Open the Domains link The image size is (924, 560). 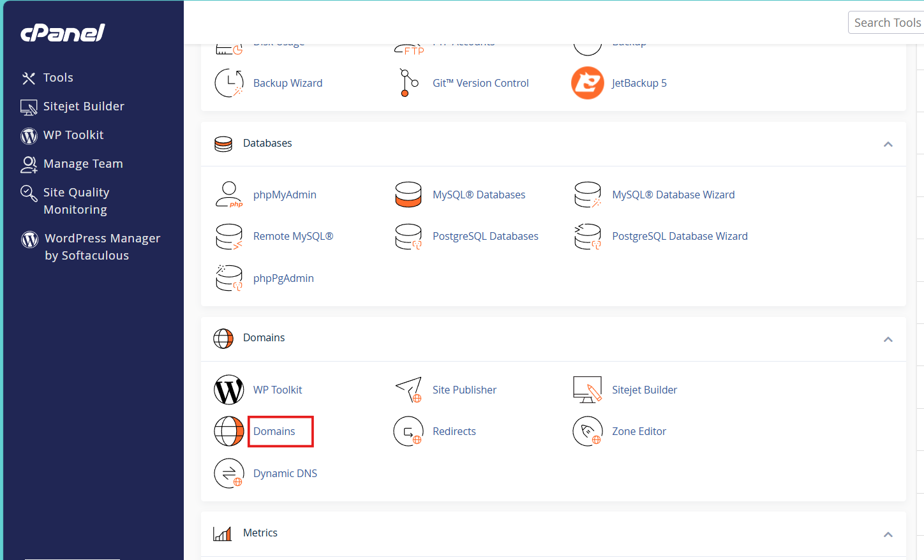pos(274,431)
